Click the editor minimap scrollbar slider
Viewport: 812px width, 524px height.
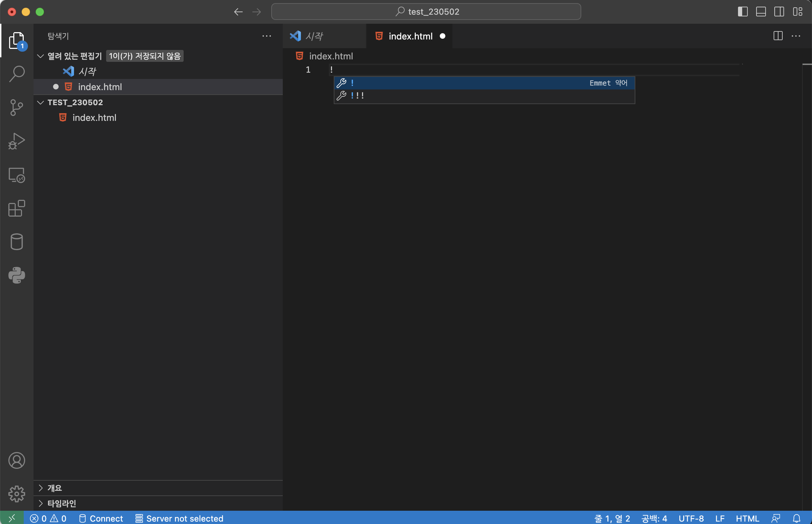pos(807,64)
